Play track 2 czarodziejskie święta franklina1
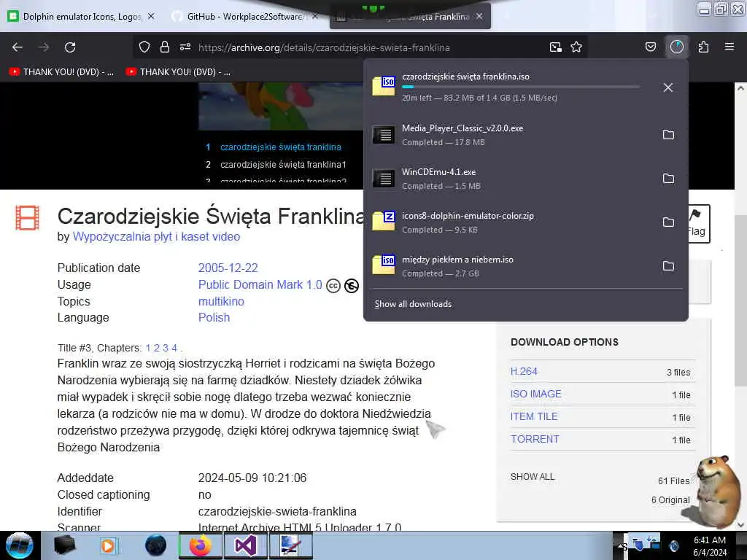747x560 pixels. coord(283,164)
